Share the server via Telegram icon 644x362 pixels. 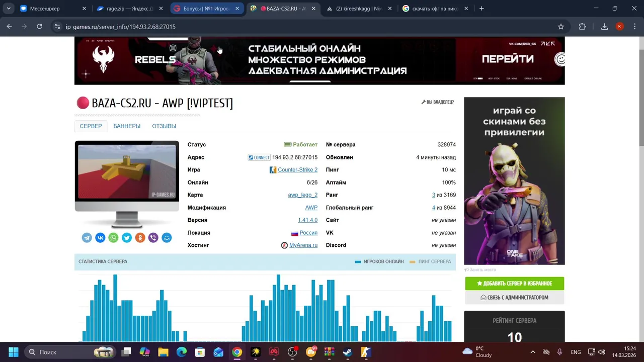87,238
